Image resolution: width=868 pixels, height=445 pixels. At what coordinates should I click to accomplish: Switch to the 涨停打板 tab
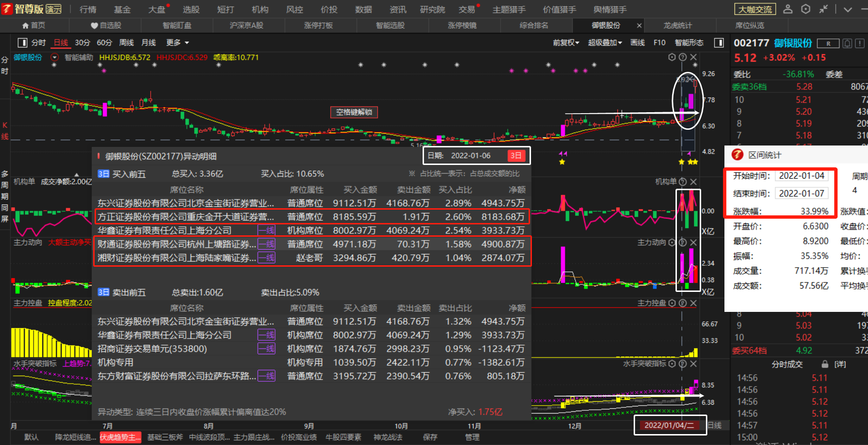pos(318,26)
